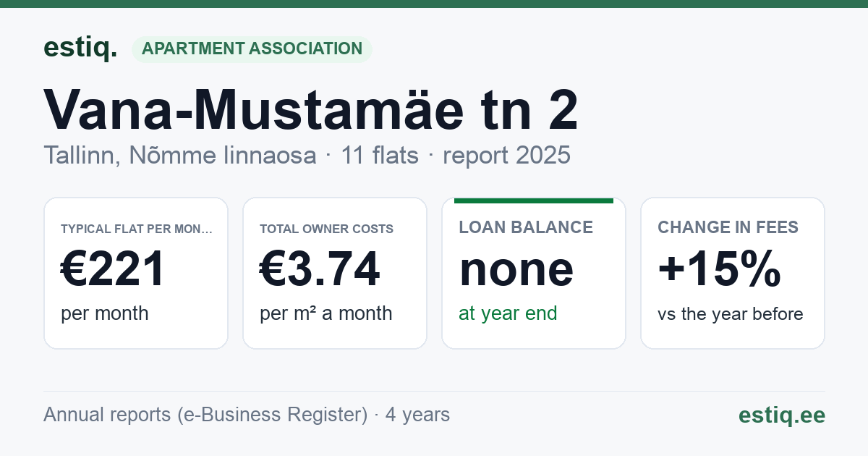Select the APARTMENT ASSOCIATION badge
The width and height of the screenshot is (868, 456).
(x=252, y=49)
